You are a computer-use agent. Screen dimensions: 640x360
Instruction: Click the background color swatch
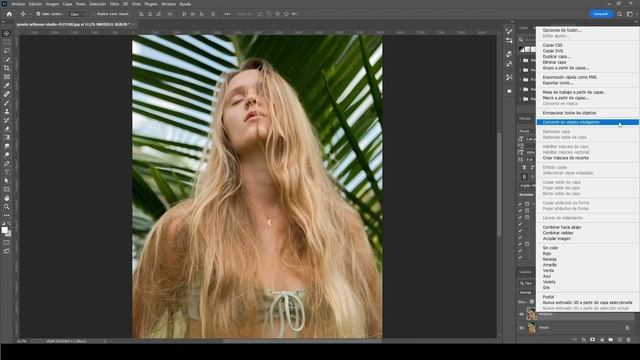pos(9,234)
